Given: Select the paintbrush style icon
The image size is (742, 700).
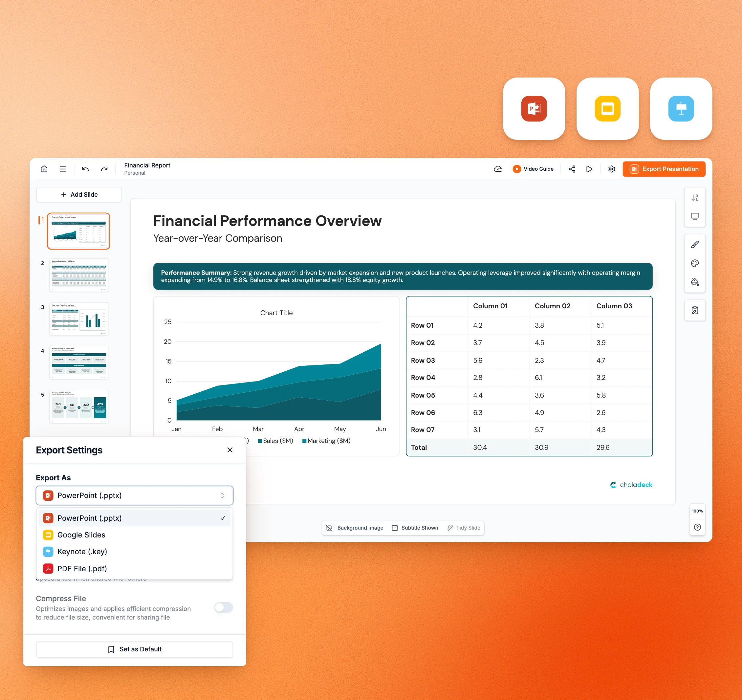Looking at the screenshot, I should [x=695, y=245].
